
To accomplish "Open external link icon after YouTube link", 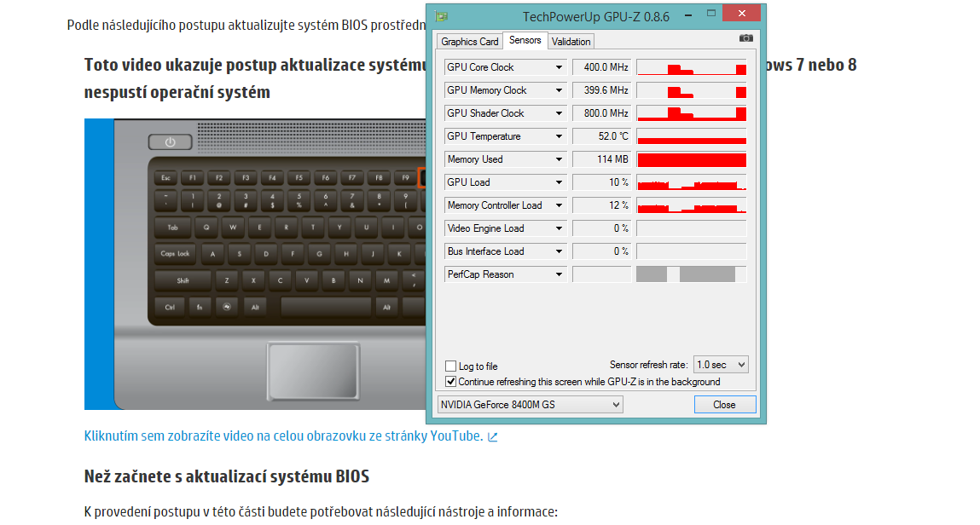I will (x=492, y=437).
